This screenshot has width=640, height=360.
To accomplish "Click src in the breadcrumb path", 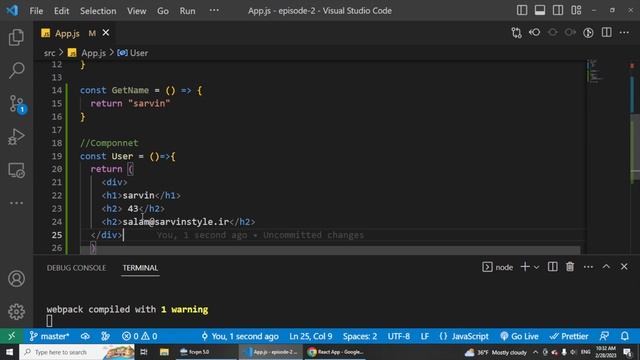I will tap(49, 53).
